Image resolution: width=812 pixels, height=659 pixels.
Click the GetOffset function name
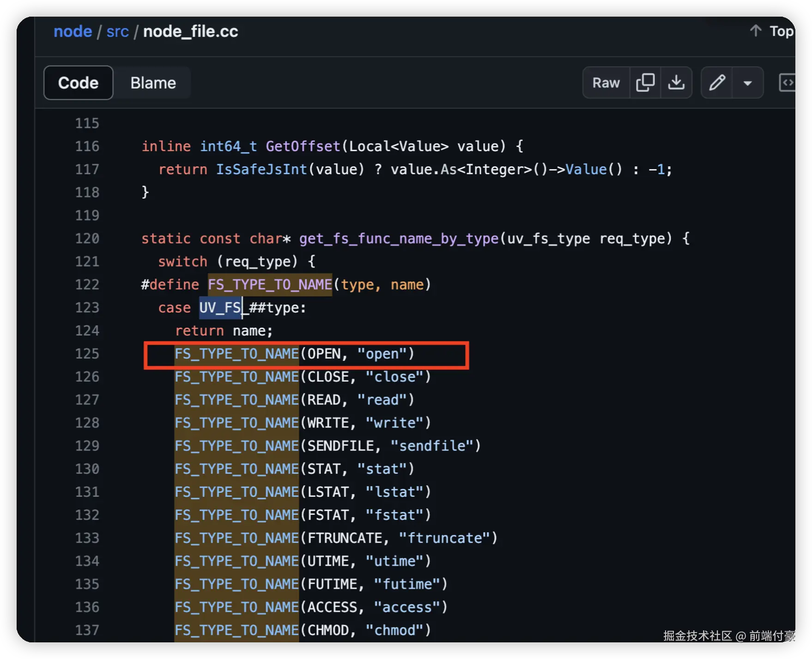(303, 146)
